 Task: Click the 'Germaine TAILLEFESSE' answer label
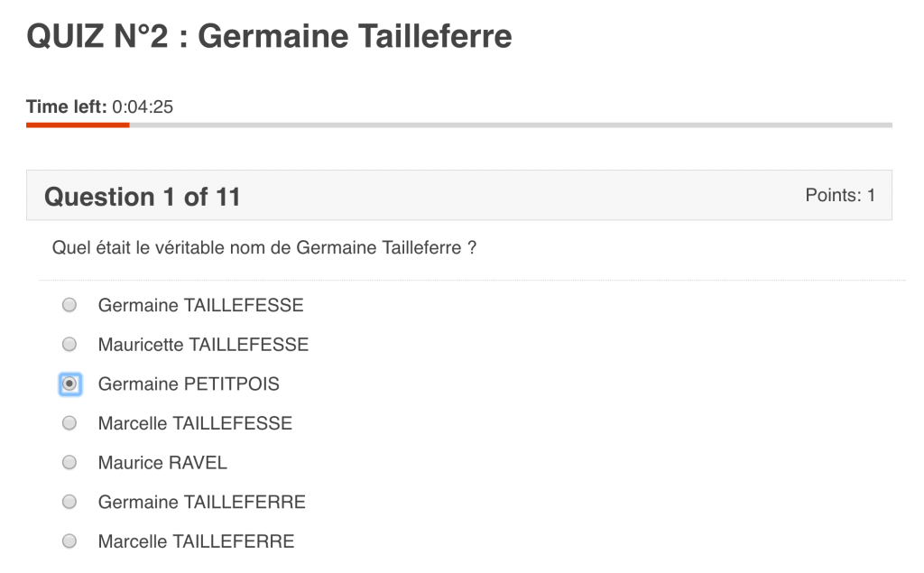click(x=200, y=305)
